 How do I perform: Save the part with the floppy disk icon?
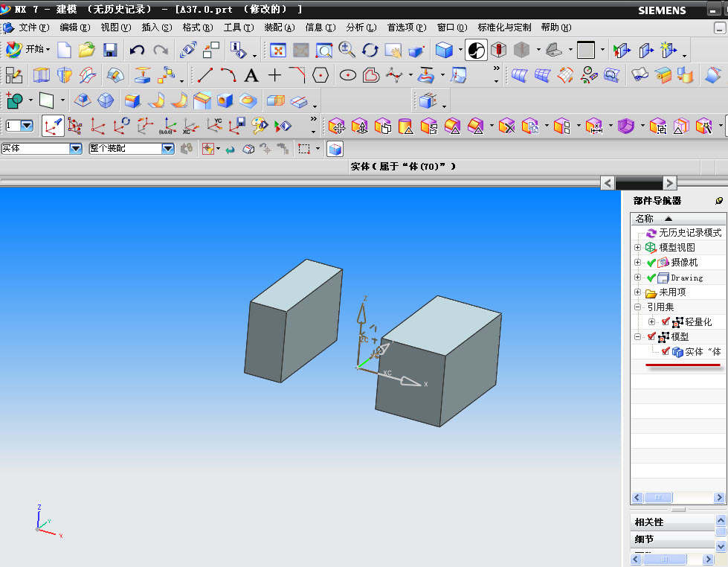click(110, 50)
